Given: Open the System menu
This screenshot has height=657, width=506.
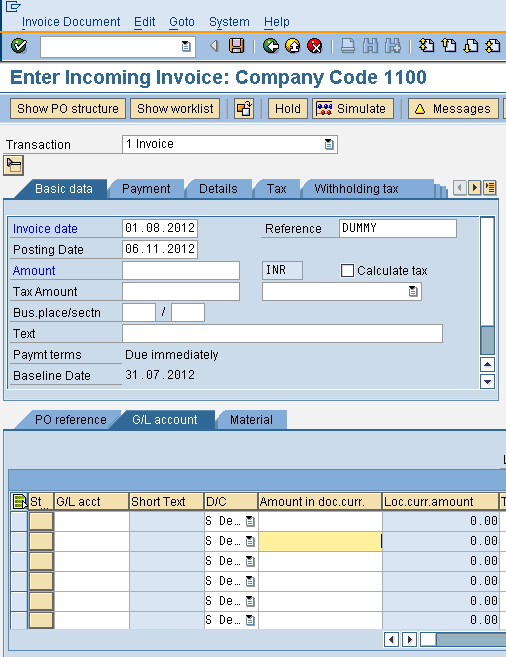Looking at the screenshot, I should tap(229, 22).
